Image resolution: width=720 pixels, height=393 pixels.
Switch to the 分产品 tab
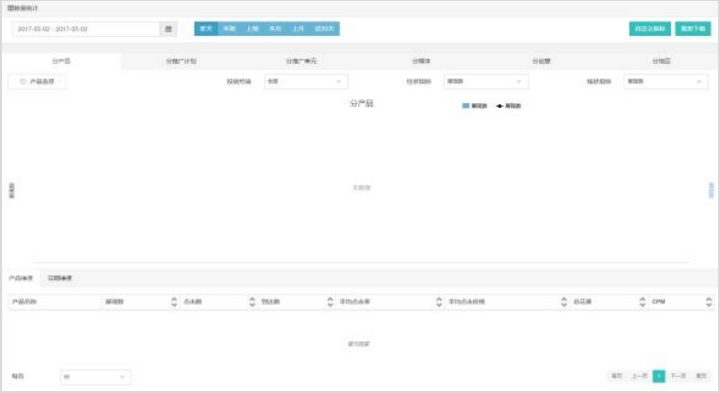point(61,61)
